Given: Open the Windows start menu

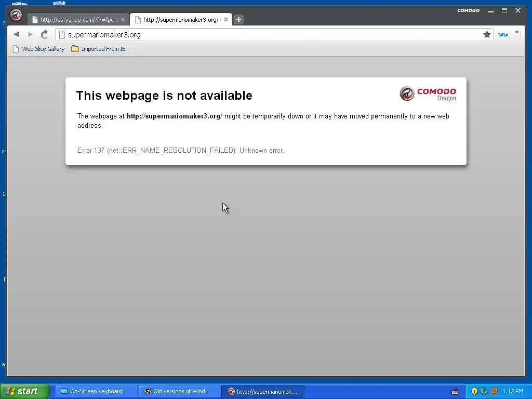Looking at the screenshot, I should tap(25, 391).
